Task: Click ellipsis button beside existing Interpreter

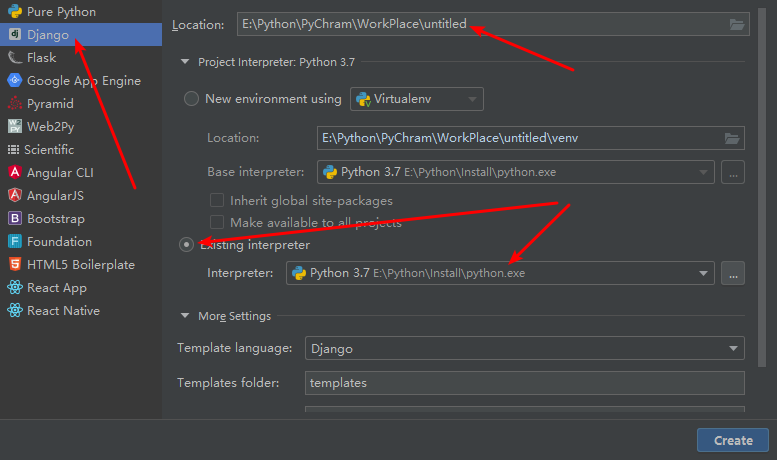Action: (x=733, y=273)
